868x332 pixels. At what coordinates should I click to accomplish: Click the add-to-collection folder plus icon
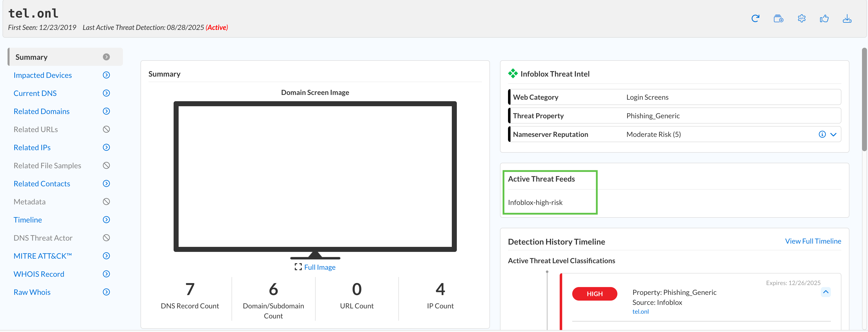tap(778, 19)
